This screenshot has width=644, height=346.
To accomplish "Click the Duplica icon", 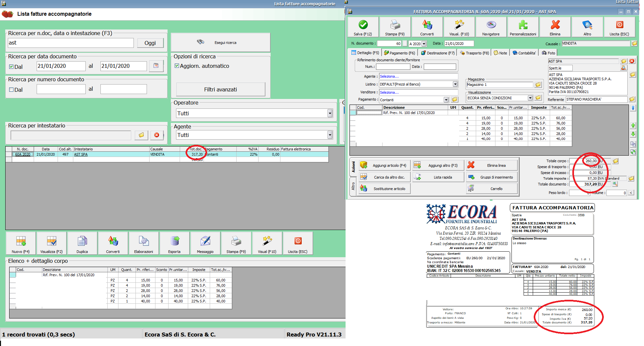I will [x=82, y=243].
